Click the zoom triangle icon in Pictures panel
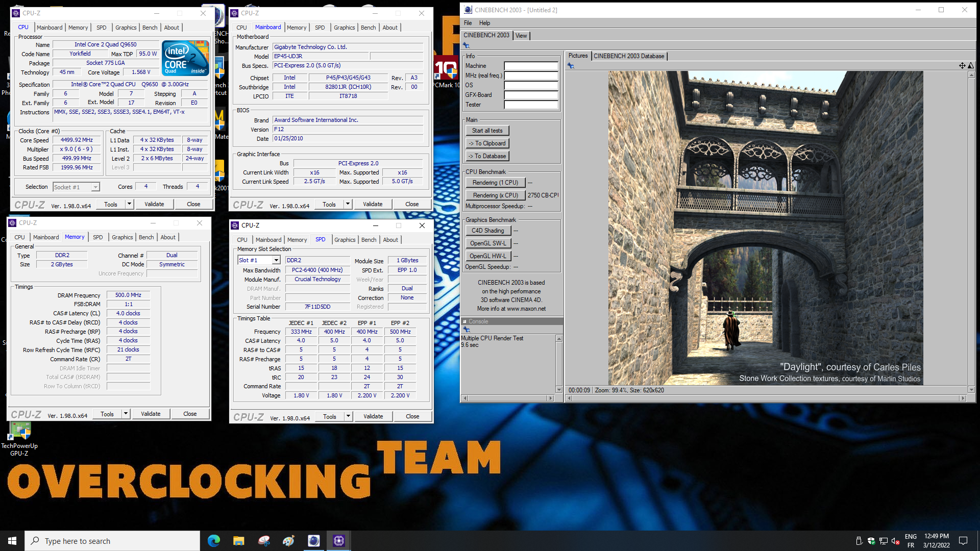 click(x=970, y=66)
